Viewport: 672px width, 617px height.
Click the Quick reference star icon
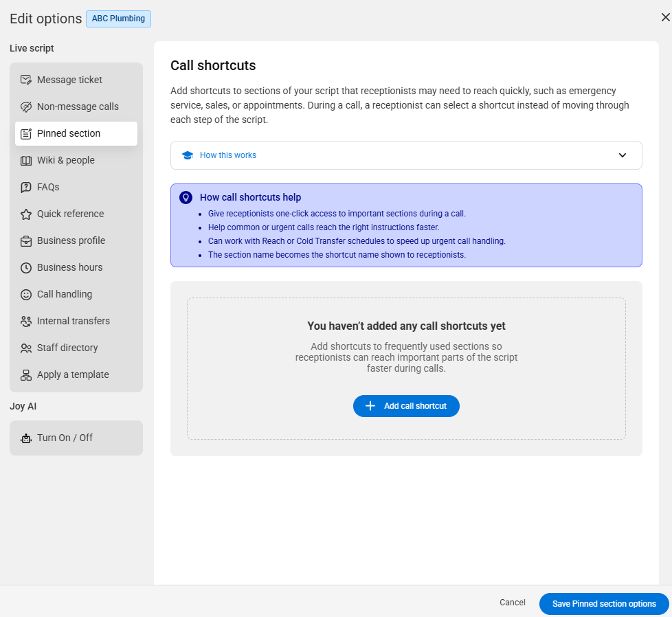pos(25,214)
